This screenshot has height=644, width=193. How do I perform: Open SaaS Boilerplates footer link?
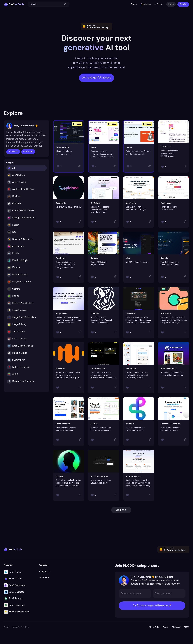15,585
